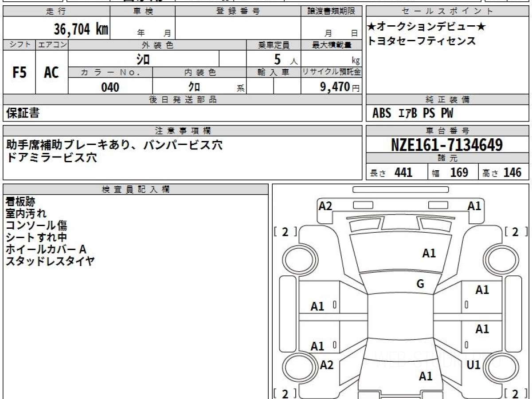The height and width of the screenshot is (399, 532).
Task: Click the 後日発送部品 header bar
Action: (182, 100)
